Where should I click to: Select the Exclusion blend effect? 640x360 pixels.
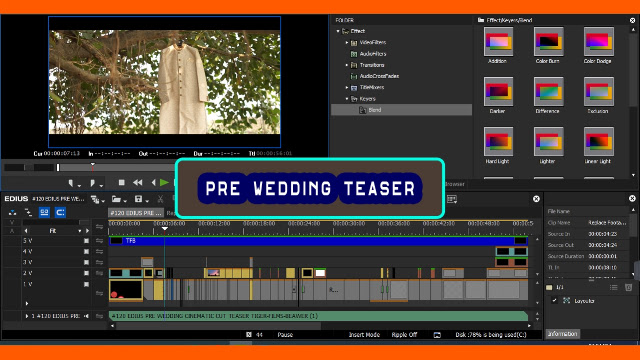point(598,92)
